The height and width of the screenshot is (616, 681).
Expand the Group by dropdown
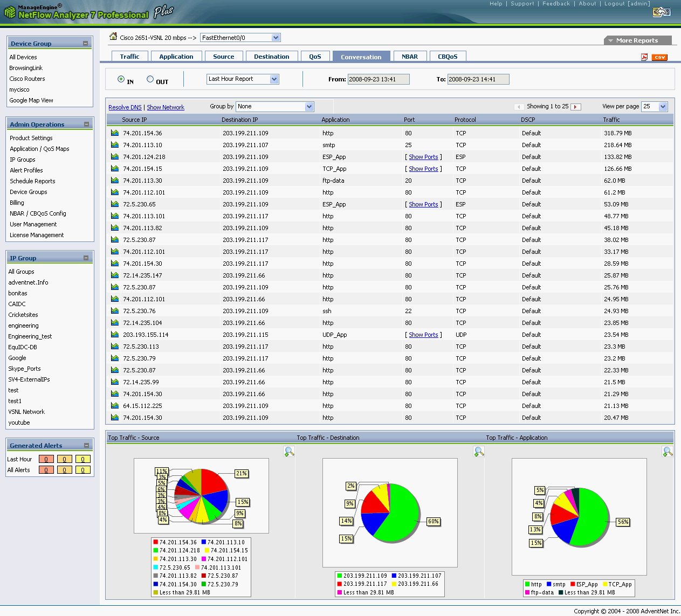[309, 107]
